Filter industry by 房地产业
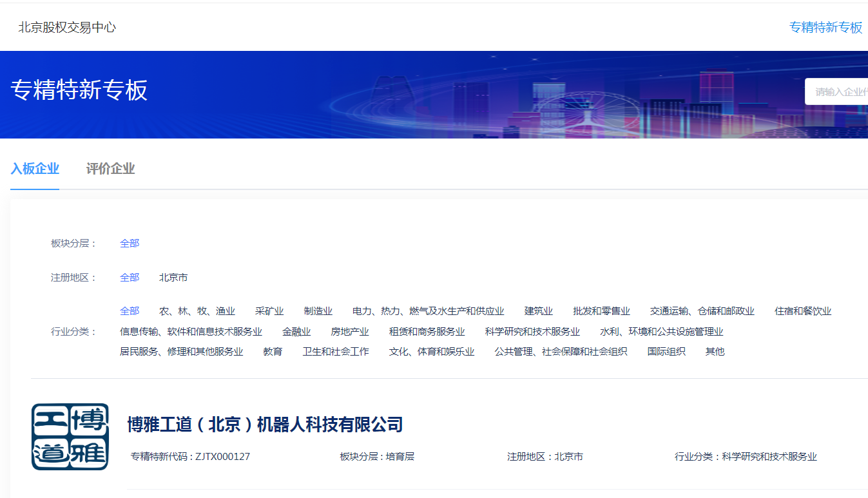Viewport: 868px width, 498px height. tap(350, 332)
